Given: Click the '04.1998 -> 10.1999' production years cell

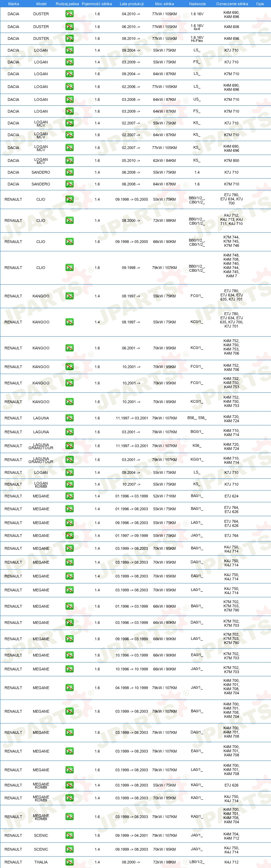Looking at the screenshot, I should click(x=132, y=688).
